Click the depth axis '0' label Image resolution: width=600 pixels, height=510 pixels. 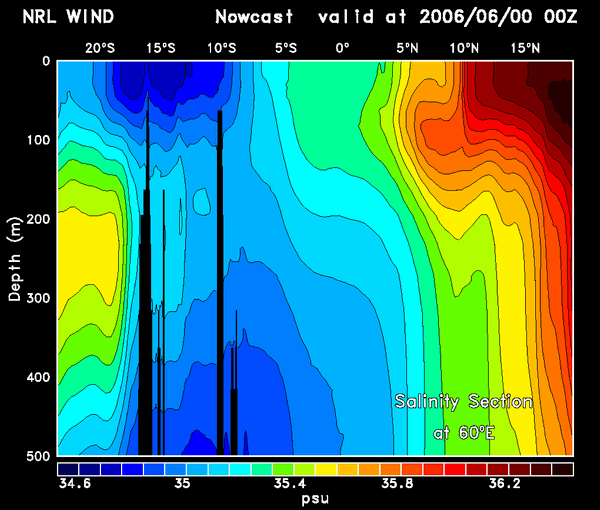(x=46, y=61)
